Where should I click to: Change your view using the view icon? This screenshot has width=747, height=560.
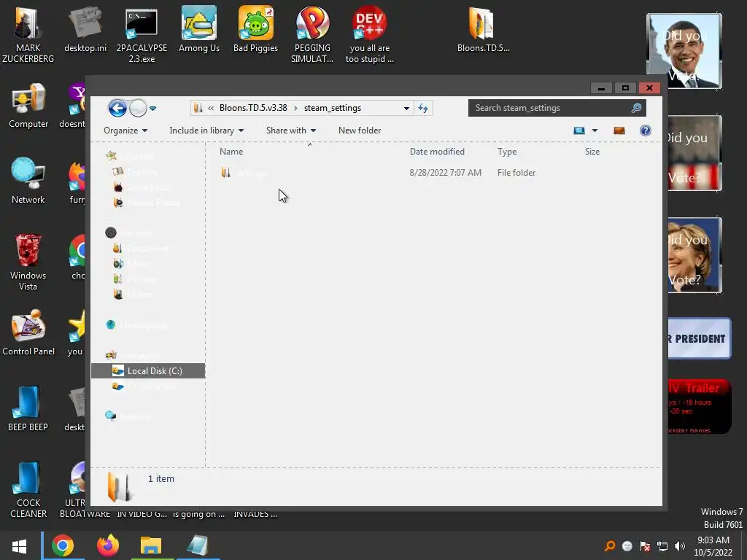point(578,131)
